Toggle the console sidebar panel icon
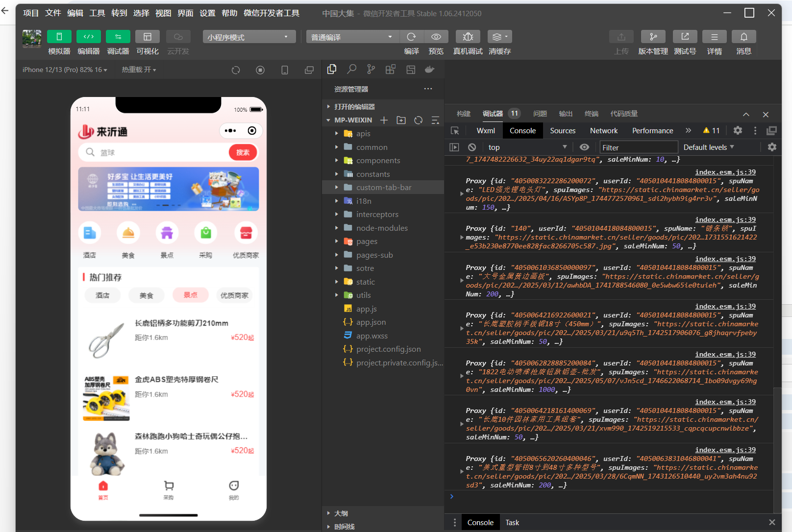 coord(454,147)
